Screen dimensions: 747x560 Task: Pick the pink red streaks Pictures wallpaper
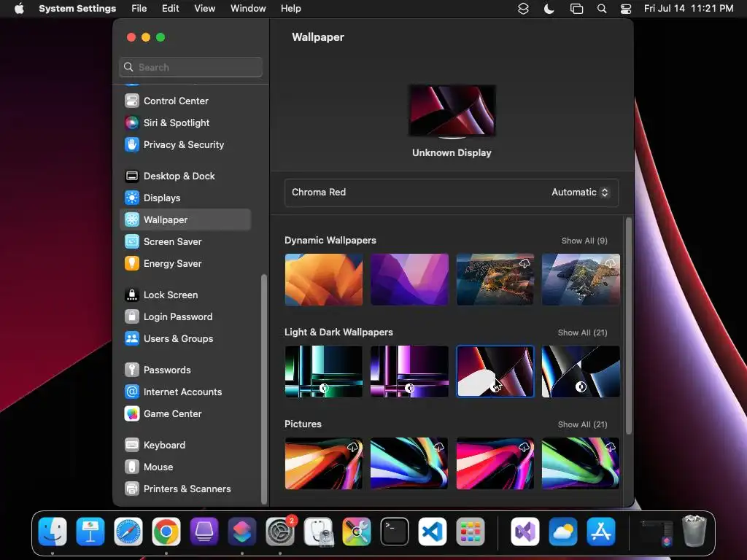coord(495,463)
